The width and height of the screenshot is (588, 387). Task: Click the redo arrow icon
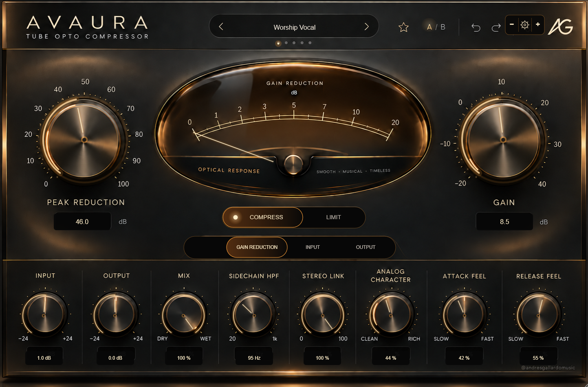tap(496, 27)
